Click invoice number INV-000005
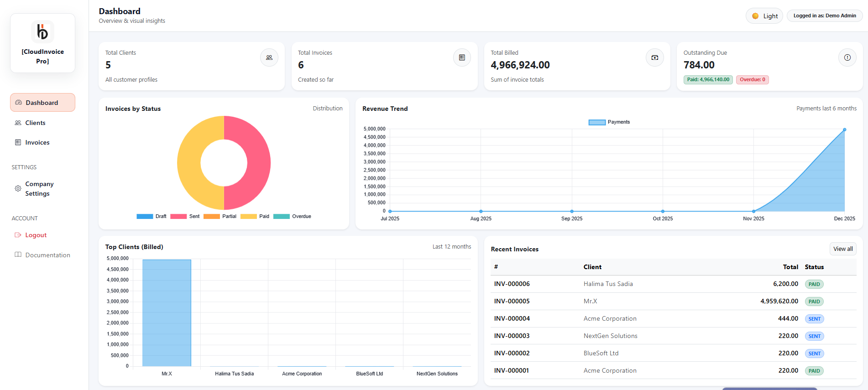868x390 pixels. click(x=512, y=301)
